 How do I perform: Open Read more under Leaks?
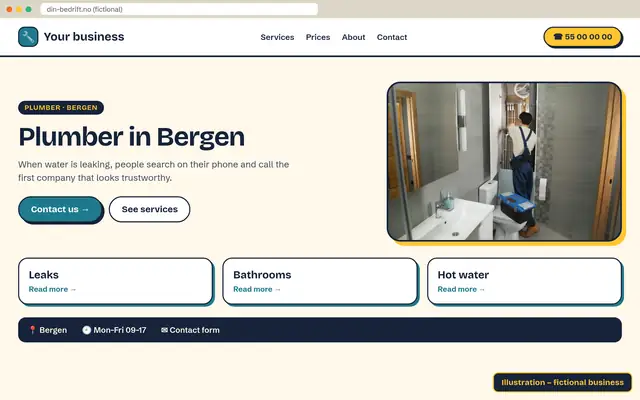[x=52, y=289]
